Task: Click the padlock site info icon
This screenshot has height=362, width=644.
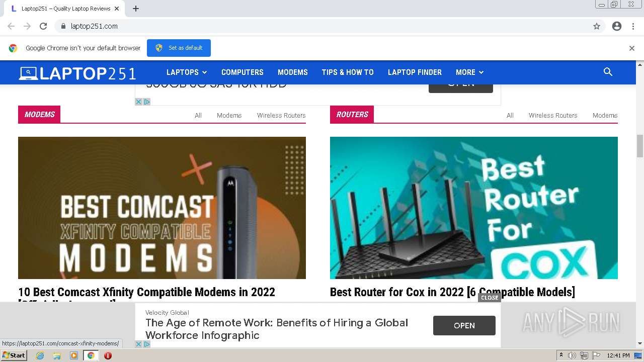Action: click(63, 26)
